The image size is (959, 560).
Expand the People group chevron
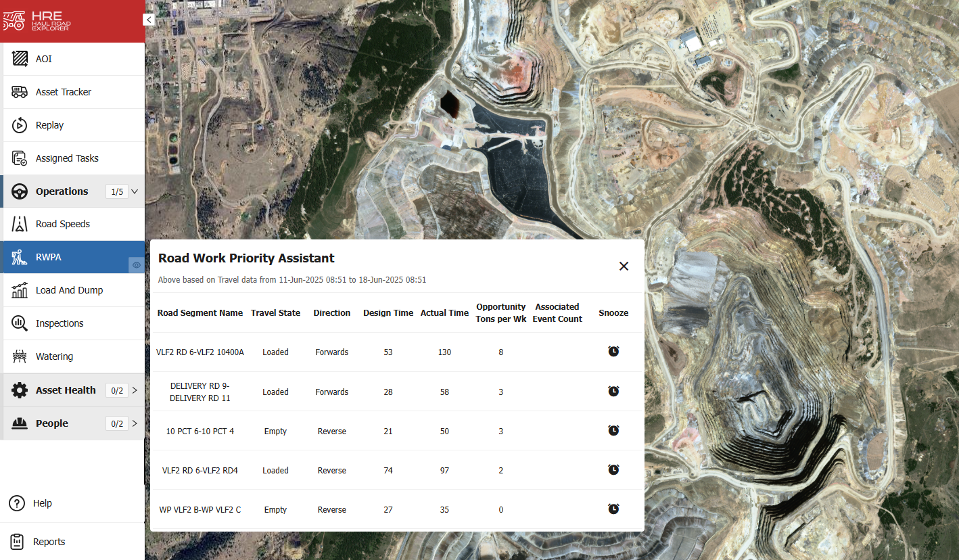[x=134, y=423]
